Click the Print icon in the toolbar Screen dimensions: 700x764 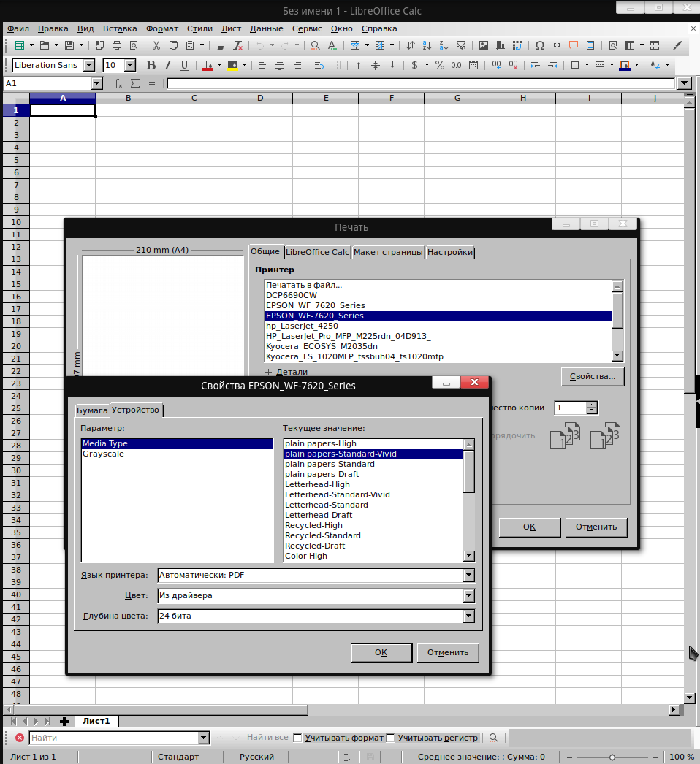coord(116,45)
